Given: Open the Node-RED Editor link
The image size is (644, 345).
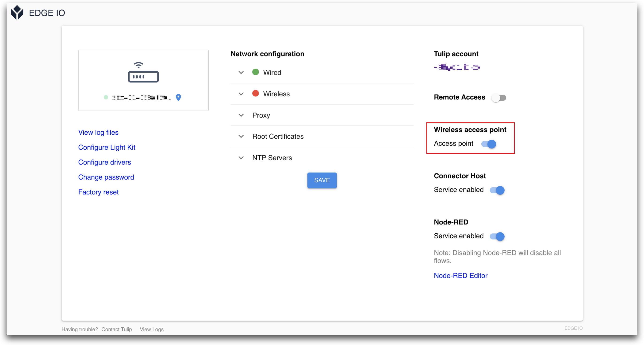Looking at the screenshot, I should coord(460,276).
